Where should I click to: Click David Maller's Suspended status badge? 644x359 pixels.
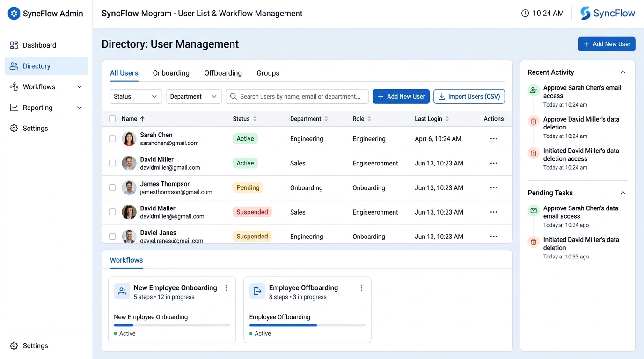coord(252,212)
